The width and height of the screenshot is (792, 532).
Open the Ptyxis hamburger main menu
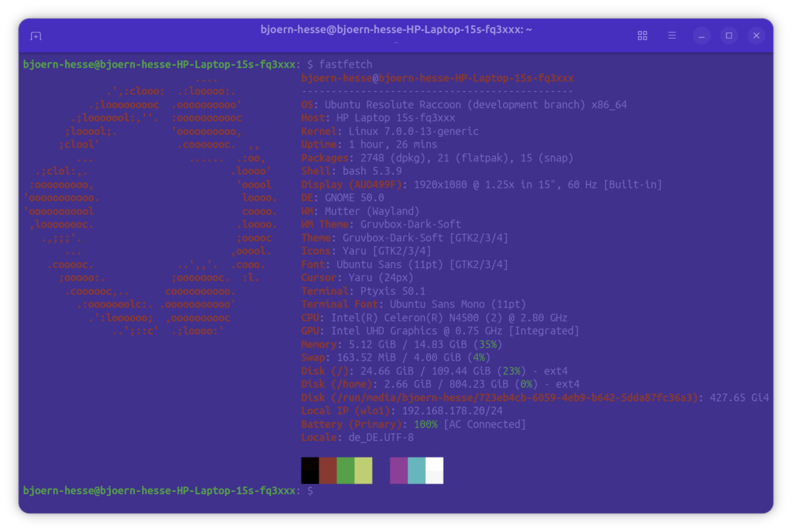672,36
